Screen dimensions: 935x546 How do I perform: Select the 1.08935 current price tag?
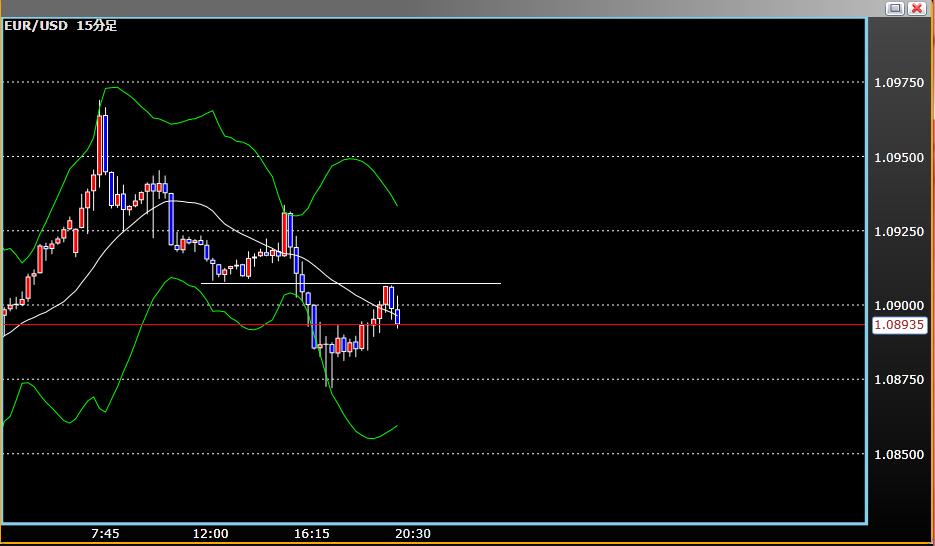point(899,325)
